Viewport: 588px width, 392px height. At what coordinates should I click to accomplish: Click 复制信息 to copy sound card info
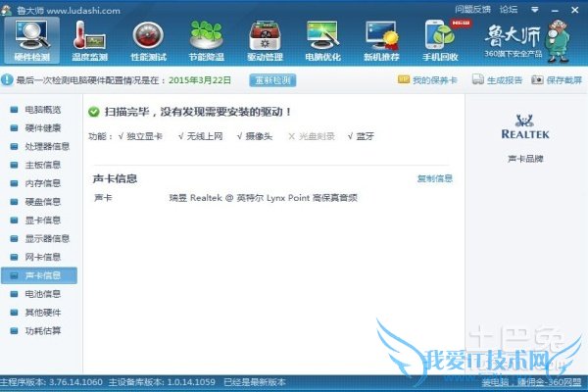pos(435,178)
